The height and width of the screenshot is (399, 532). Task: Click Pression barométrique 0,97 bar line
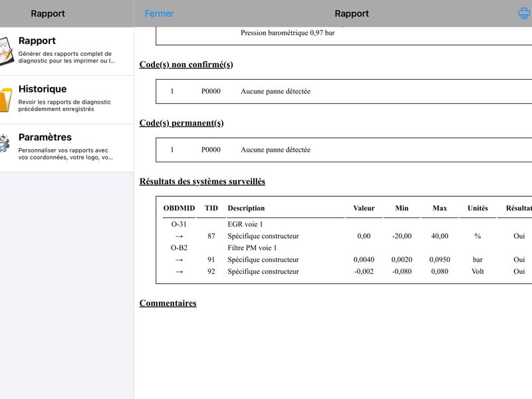(288, 33)
